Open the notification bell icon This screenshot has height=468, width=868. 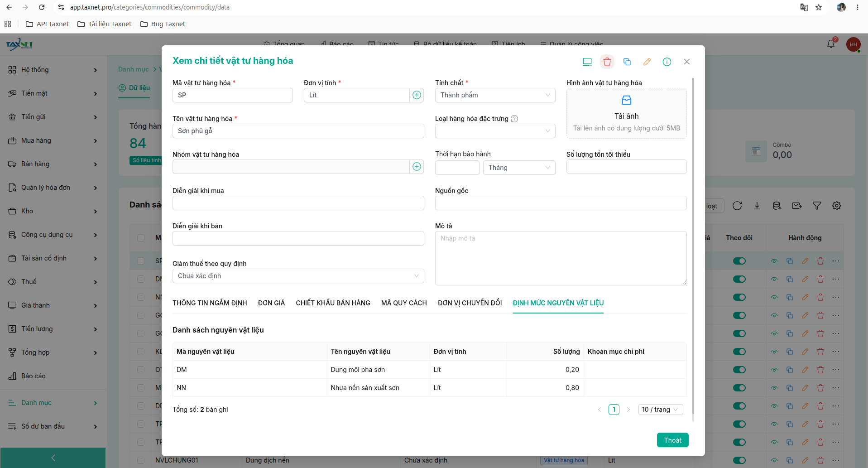point(830,44)
